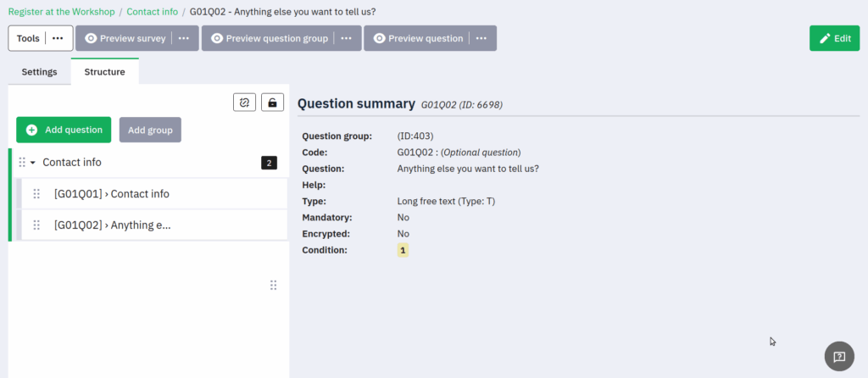This screenshot has width=868, height=378.
Task: Open the Preview question group options dots
Action: [347, 38]
